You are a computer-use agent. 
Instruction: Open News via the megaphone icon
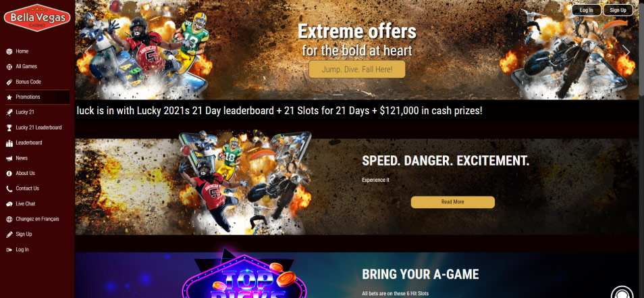tap(9, 158)
